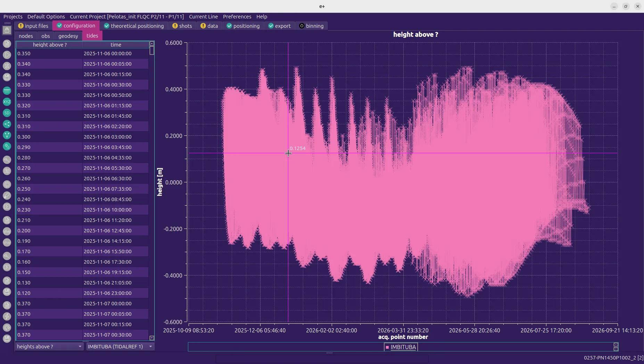Image resolution: width=644 pixels, height=364 pixels.
Task: Click the teal share-nodes sidebar icon
Action: pyautogui.click(x=7, y=124)
